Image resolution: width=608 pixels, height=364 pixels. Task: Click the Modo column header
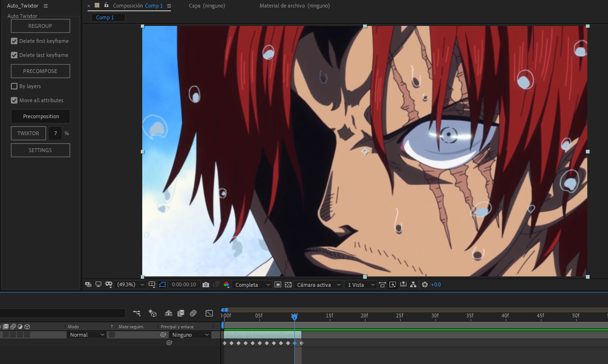coord(73,326)
